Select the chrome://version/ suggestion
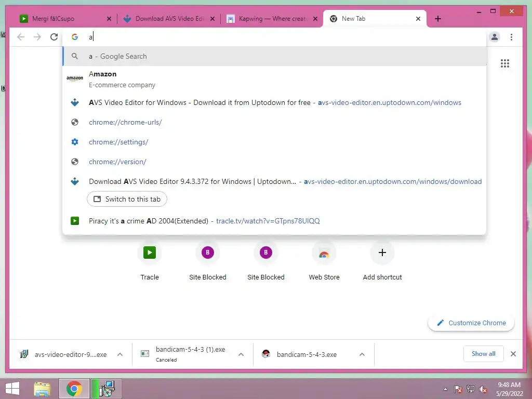The image size is (532, 399). click(274, 162)
